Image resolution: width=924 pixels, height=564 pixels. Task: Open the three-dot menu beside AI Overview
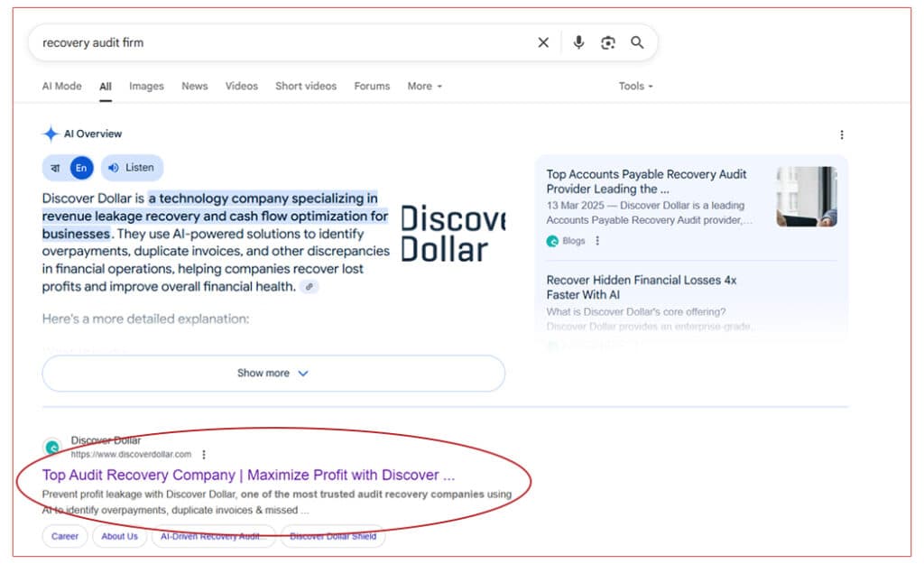pos(842,134)
